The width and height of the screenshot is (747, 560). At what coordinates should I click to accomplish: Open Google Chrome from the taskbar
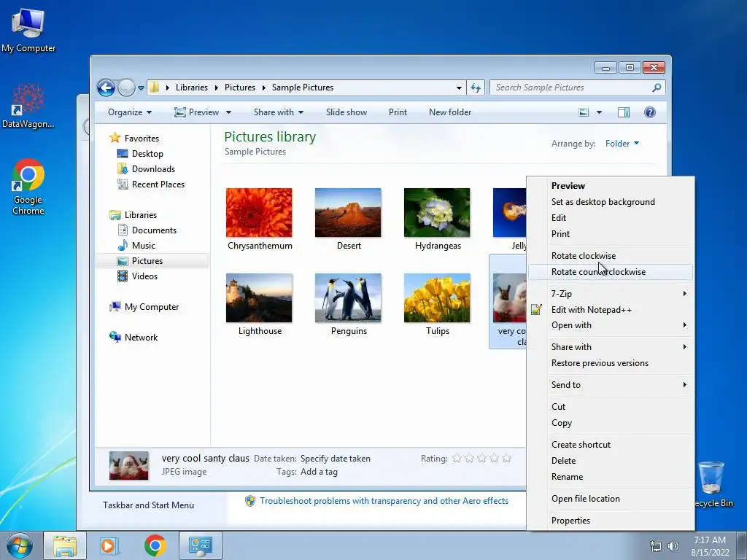coord(155,545)
